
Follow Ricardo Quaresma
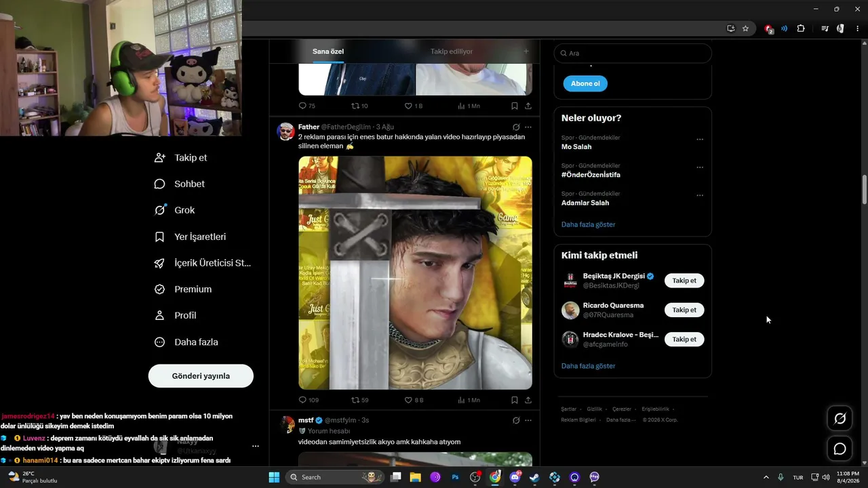point(684,310)
